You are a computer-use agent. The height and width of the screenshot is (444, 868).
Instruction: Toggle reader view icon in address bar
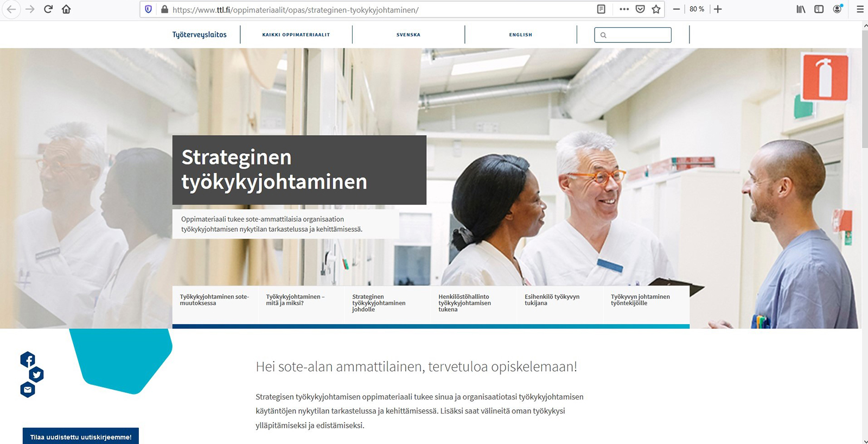(x=601, y=9)
